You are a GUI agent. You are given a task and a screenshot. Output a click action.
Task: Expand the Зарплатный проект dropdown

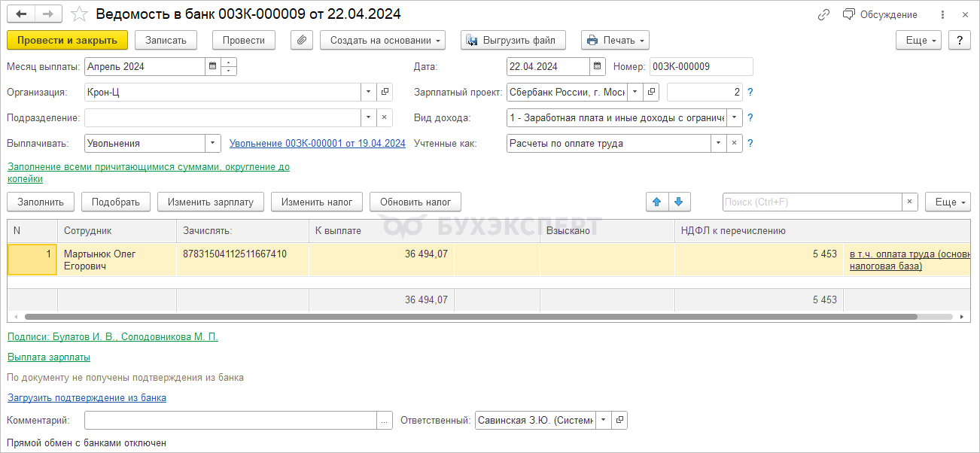pos(635,92)
